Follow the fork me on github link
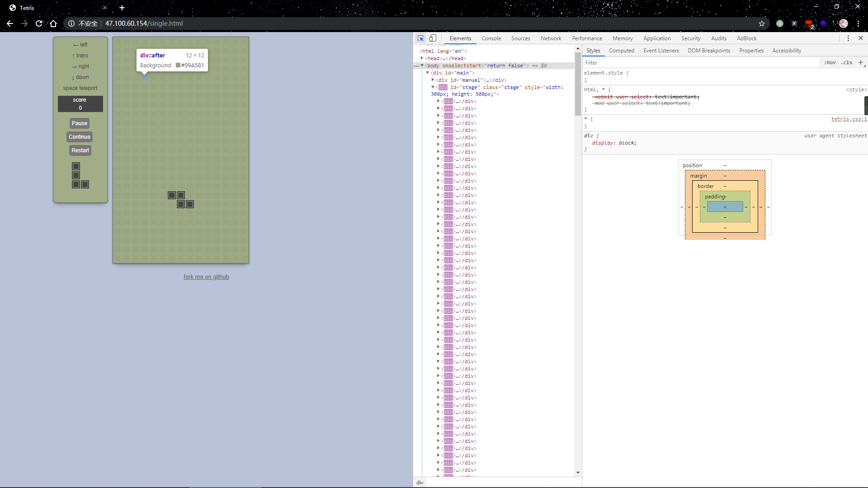The height and width of the screenshot is (488, 868). 206,277
